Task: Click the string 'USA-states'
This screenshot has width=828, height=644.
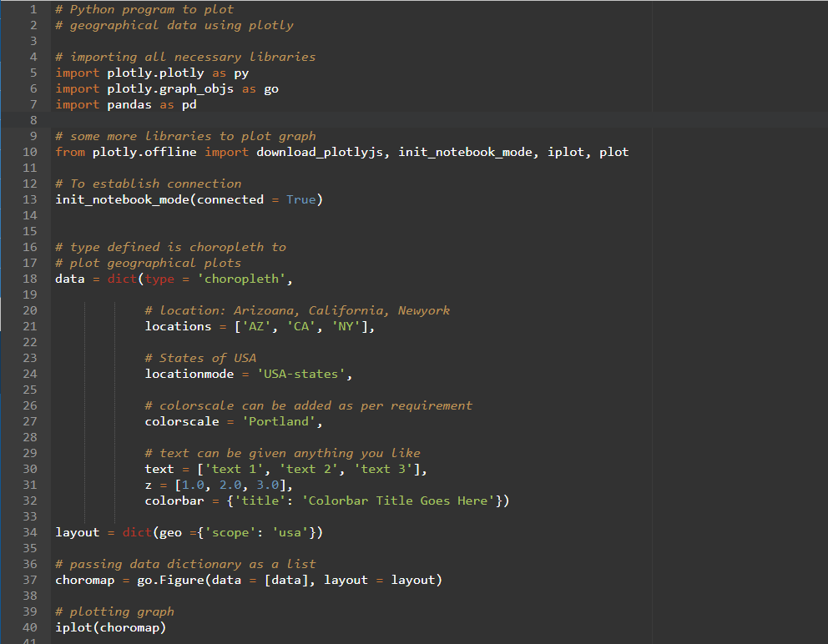Action: tap(301, 374)
